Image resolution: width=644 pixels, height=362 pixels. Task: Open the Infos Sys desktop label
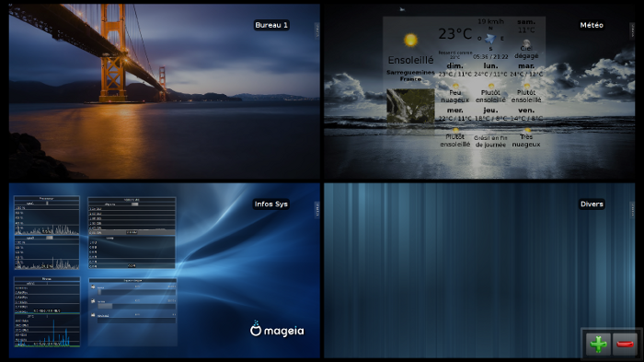(x=270, y=204)
